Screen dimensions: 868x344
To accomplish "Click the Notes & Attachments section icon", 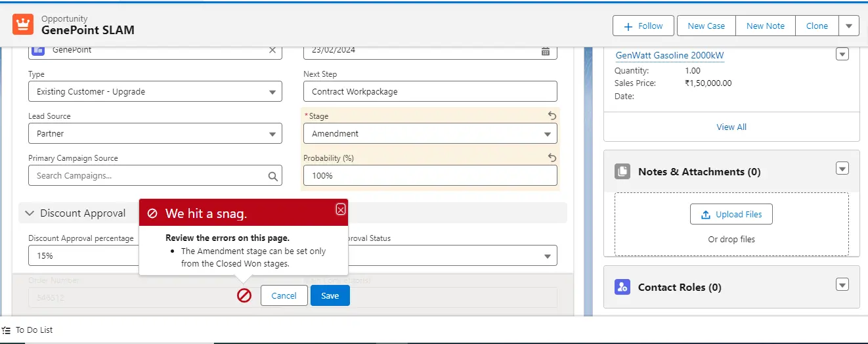I will click(x=622, y=172).
